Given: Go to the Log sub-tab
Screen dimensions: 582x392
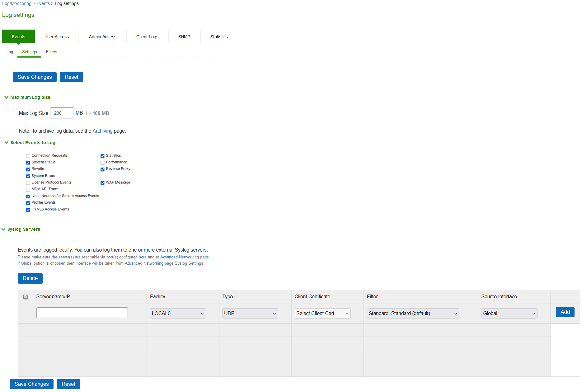Looking at the screenshot, I should tap(10, 52).
